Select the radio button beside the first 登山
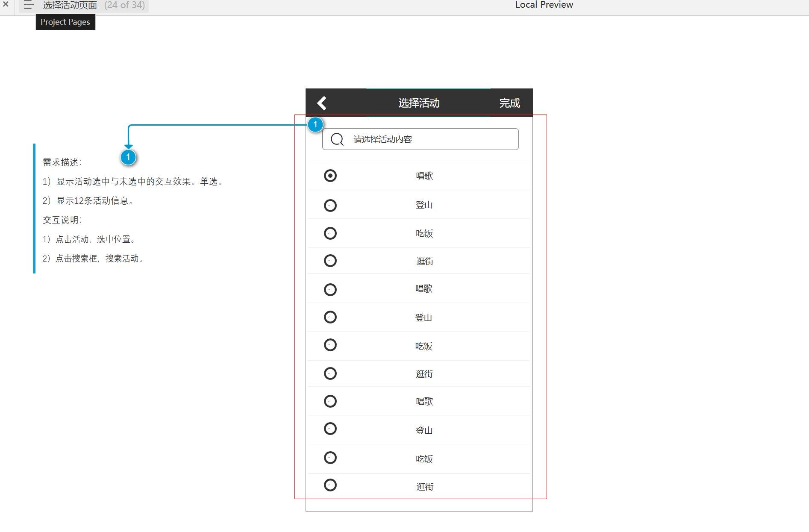This screenshot has width=809, height=532. click(x=330, y=206)
